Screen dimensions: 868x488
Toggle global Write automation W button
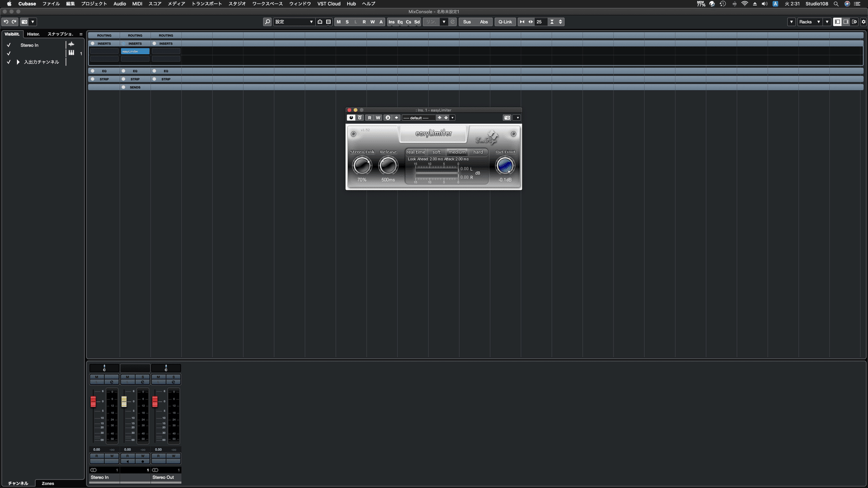[x=373, y=22]
